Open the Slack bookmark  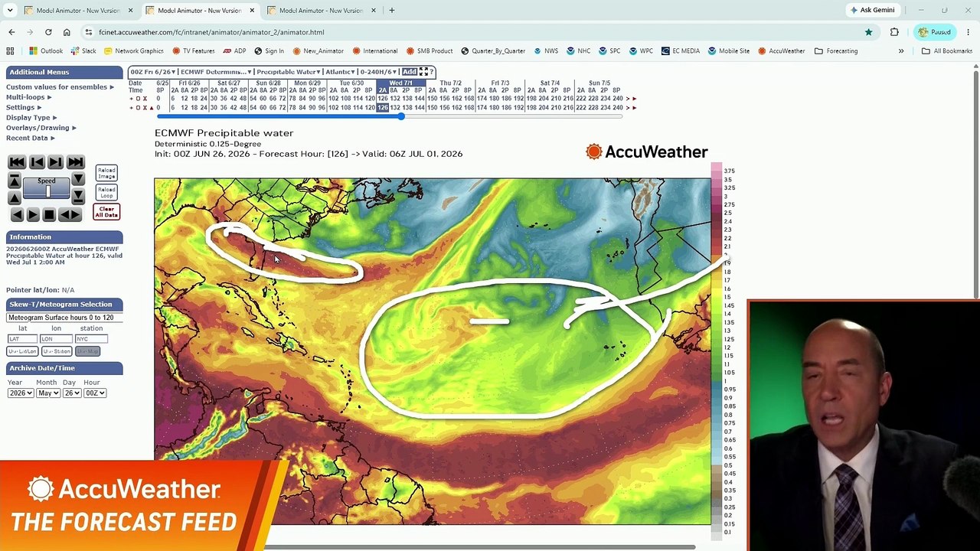tap(83, 51)
